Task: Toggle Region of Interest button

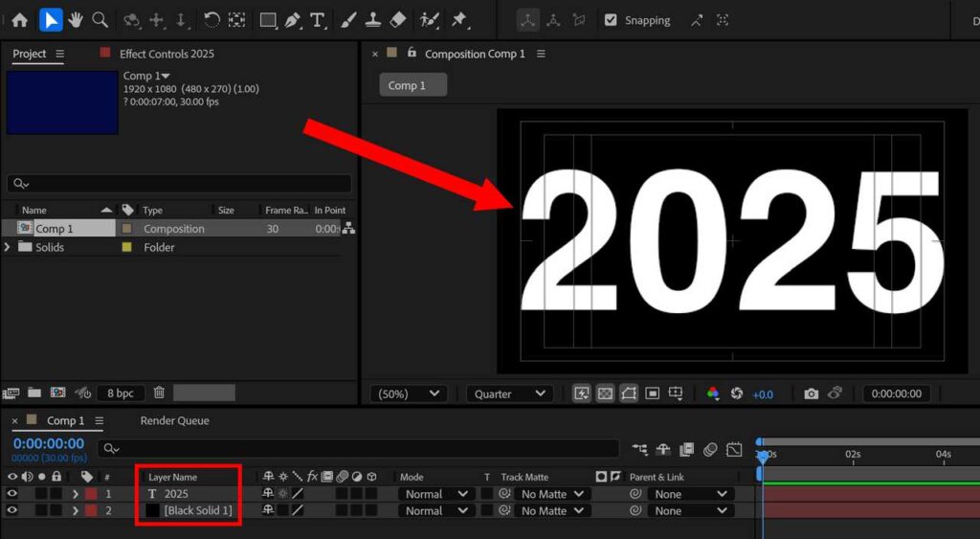Action: pos(652,393)
